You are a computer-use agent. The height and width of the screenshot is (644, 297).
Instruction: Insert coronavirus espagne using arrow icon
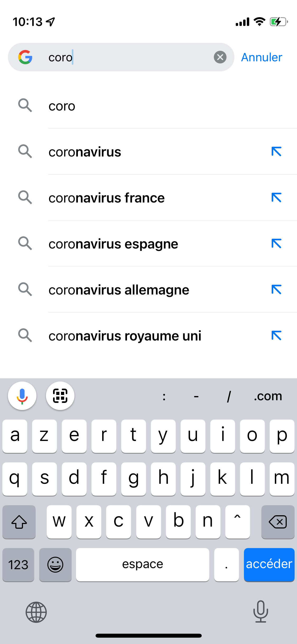pyautogui.click(x=276, y=243)
